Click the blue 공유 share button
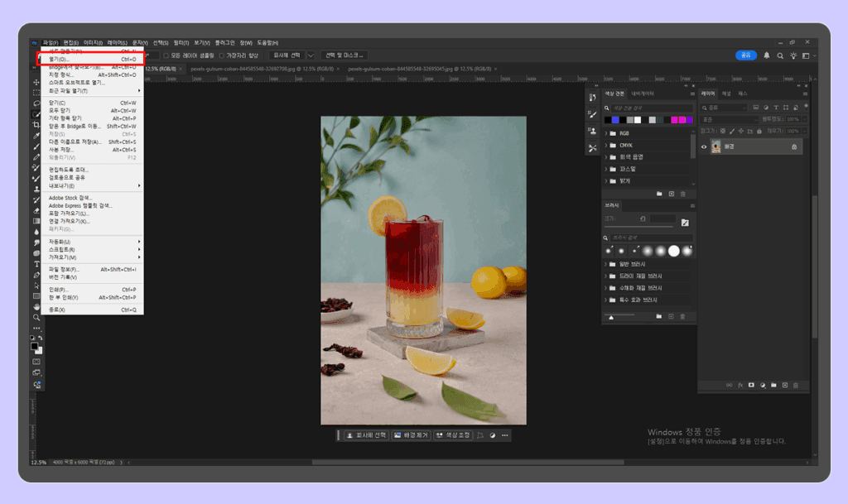 tap(746, 55)
